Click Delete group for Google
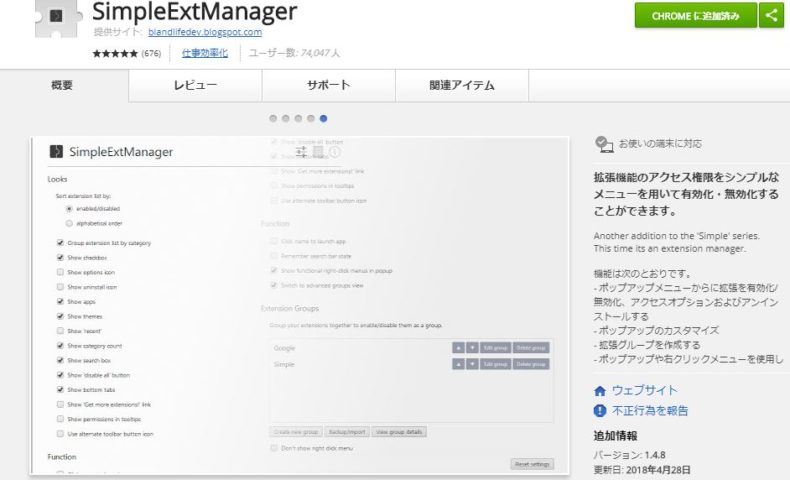The image size is (790, 480). click(x=531, y=348)
